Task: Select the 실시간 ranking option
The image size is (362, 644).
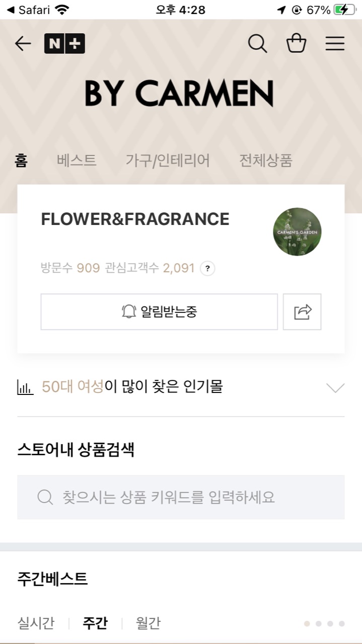Action: coord(36,623)
